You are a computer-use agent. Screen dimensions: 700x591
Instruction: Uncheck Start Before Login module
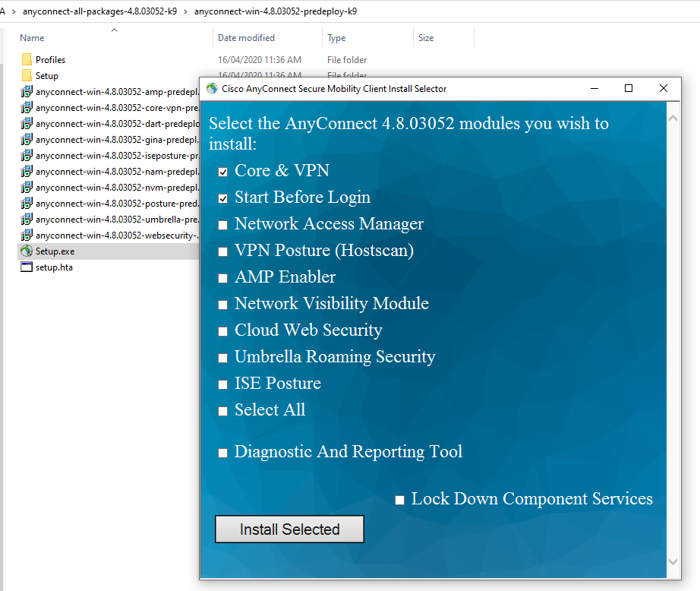tap(222, 198)
